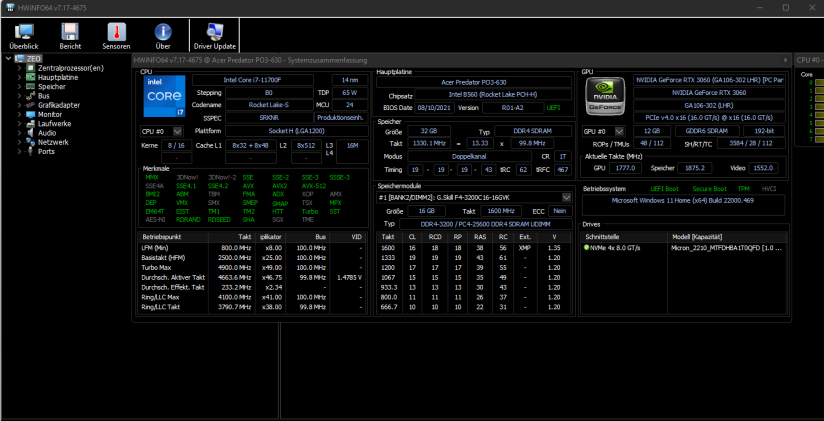The height and width of the screenshot is (421, 824).
Task: Close the Systemzusammenfassung summary window
Action: [x=785, y=60]
